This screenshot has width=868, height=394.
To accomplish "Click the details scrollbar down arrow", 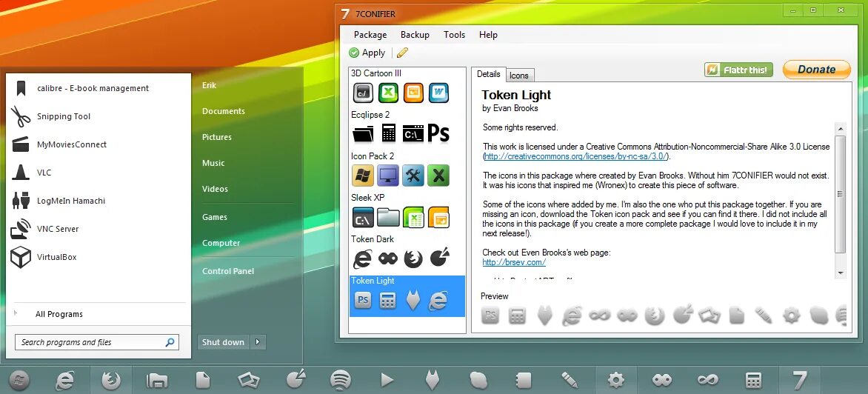I will [841, 273].
